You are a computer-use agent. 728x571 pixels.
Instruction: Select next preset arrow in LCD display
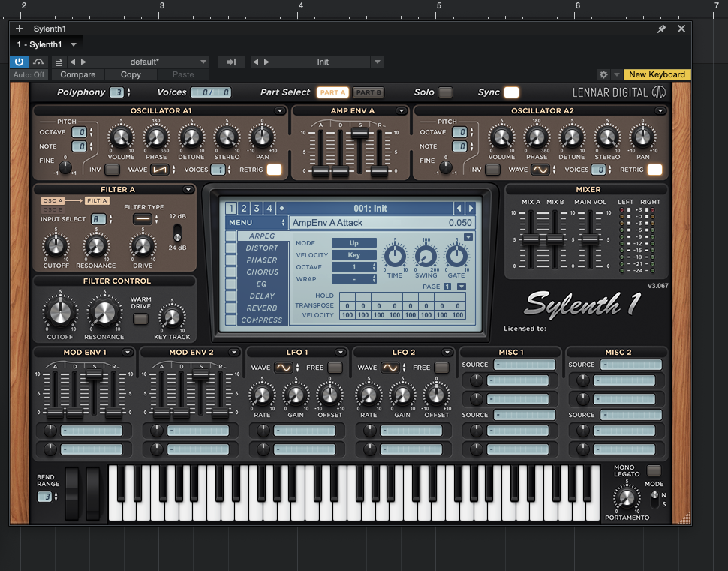471,208
